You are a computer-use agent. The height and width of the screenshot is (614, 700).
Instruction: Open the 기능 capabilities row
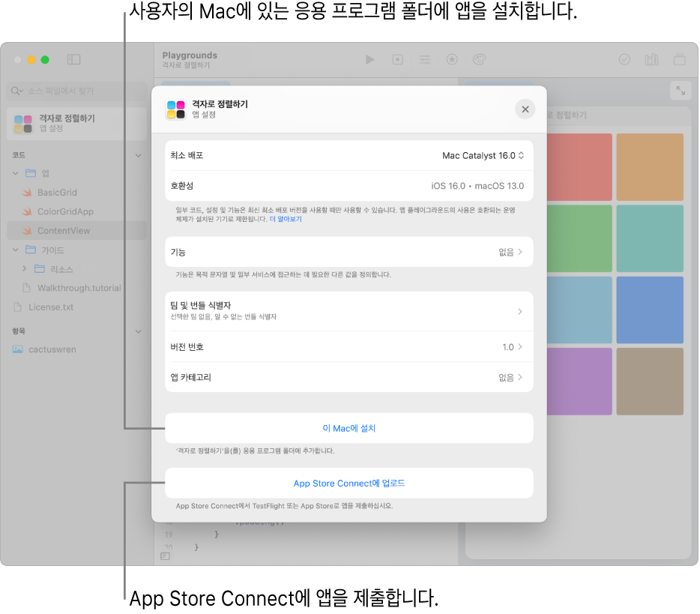click(x=349, y=252)
